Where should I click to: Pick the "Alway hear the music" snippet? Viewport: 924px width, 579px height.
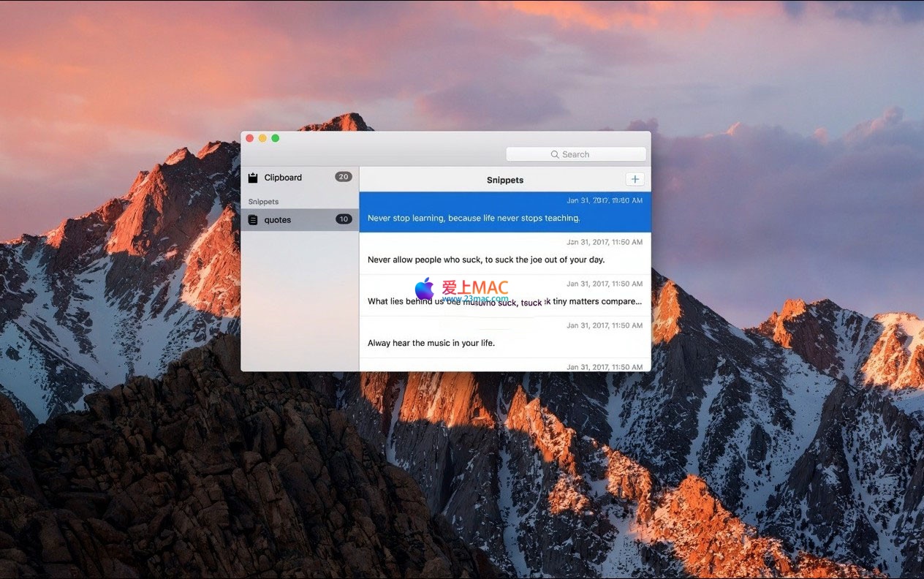coord(504,337)
